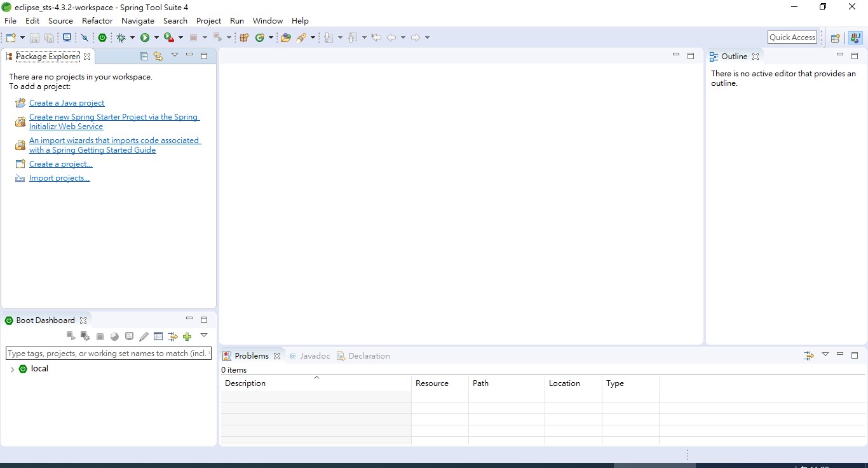The height and width of the screenshot is (468, 868).
Task: Click the Save All toolbar icon
Action: (x=49, y=38)
